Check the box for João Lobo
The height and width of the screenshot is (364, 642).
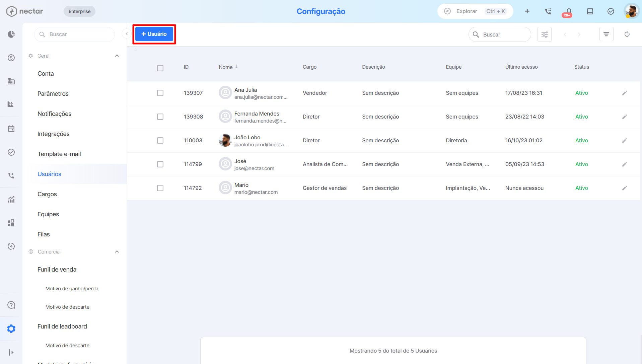(160, 140)
